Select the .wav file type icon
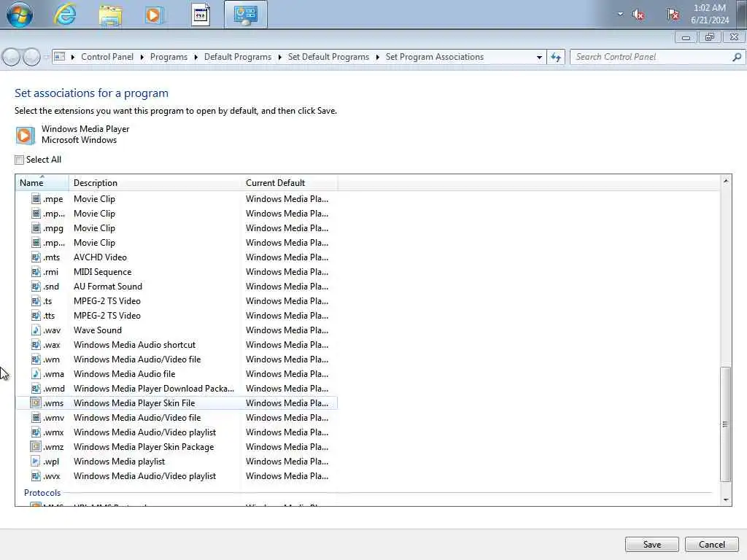This screenshot has width=747, height=560. 36,330
